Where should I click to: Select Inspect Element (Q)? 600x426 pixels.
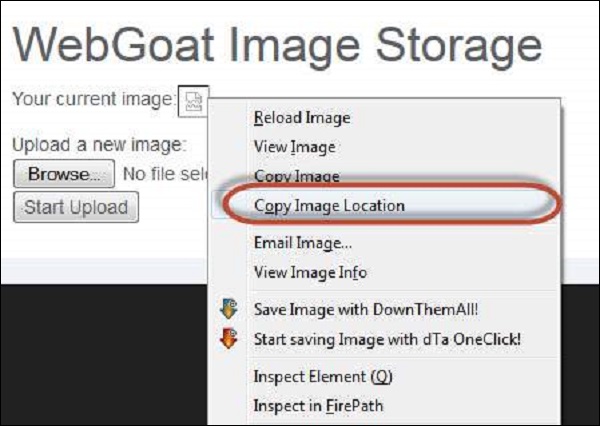[320, 376]
